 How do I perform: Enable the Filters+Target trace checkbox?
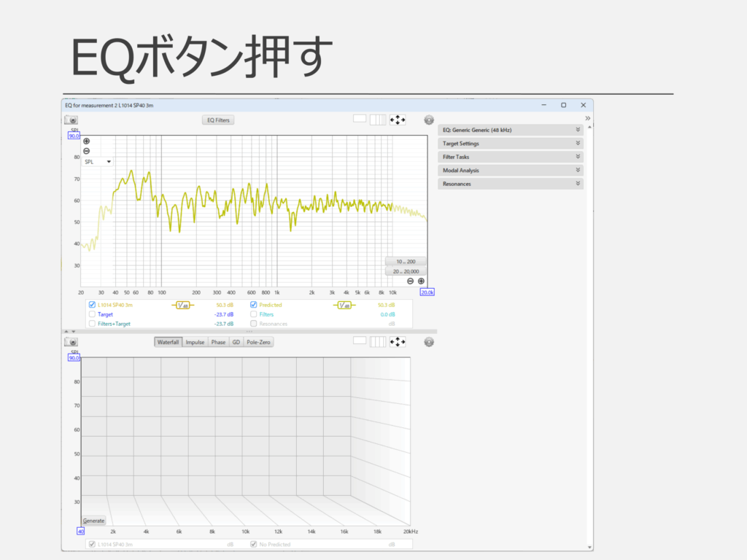click(92, 324)
